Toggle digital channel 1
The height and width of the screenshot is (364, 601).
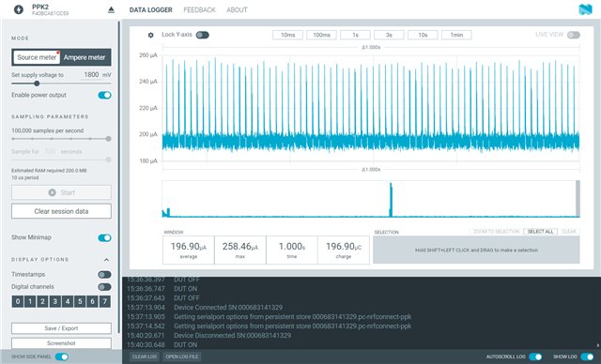30,301
